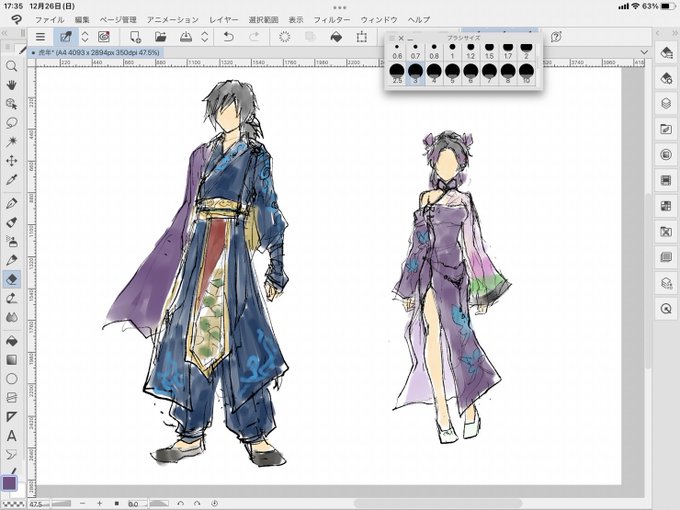680x510 pixels.
Task: Expand quick access up-down arrows
Action: (85, 37)
